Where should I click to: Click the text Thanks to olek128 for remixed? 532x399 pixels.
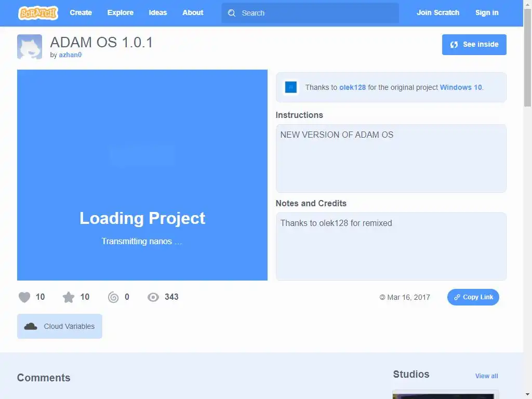point(336,223)
